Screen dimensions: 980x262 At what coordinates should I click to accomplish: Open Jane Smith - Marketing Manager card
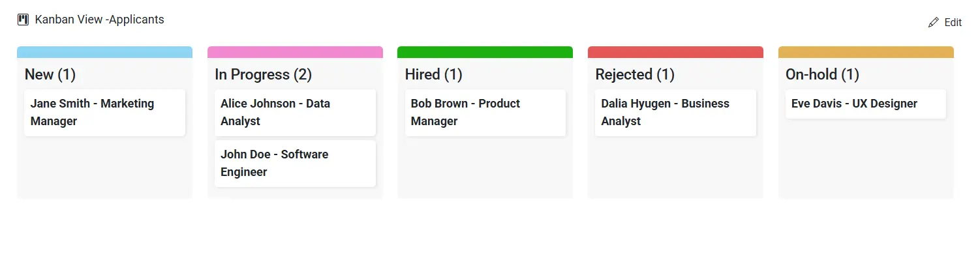pyautogui.click(x=105, y=113)
